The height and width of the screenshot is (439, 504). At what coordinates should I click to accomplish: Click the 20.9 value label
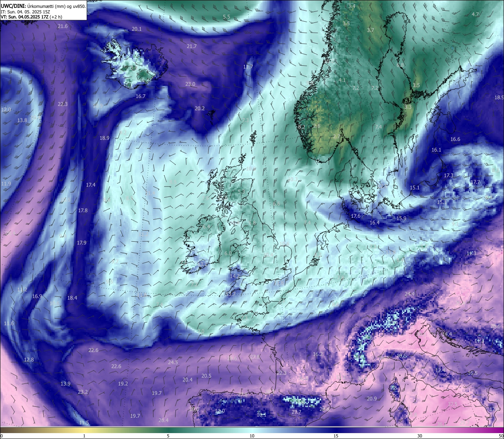[x=372, y=399]
